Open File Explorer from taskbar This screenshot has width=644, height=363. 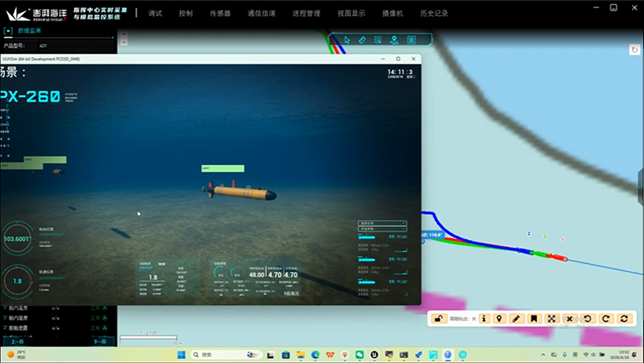(x=300, y=355)
